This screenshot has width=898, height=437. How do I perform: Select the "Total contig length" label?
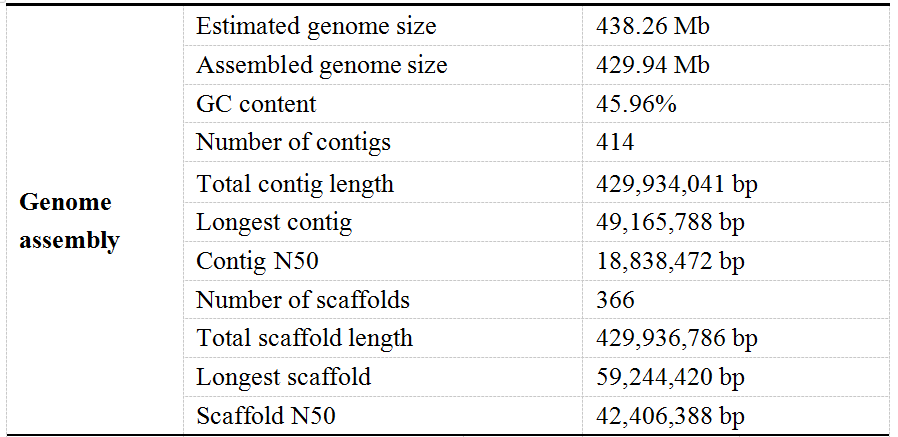tap(295, 184)
